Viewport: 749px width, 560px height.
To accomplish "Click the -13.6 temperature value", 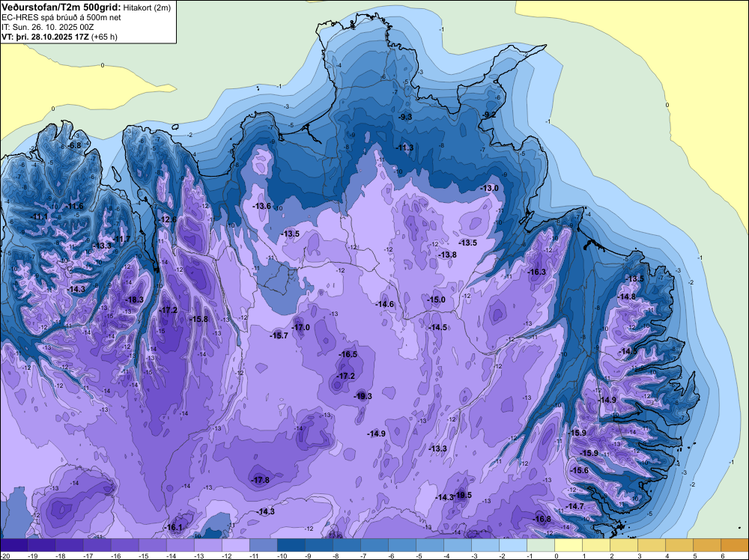I will tap(261, 206).
